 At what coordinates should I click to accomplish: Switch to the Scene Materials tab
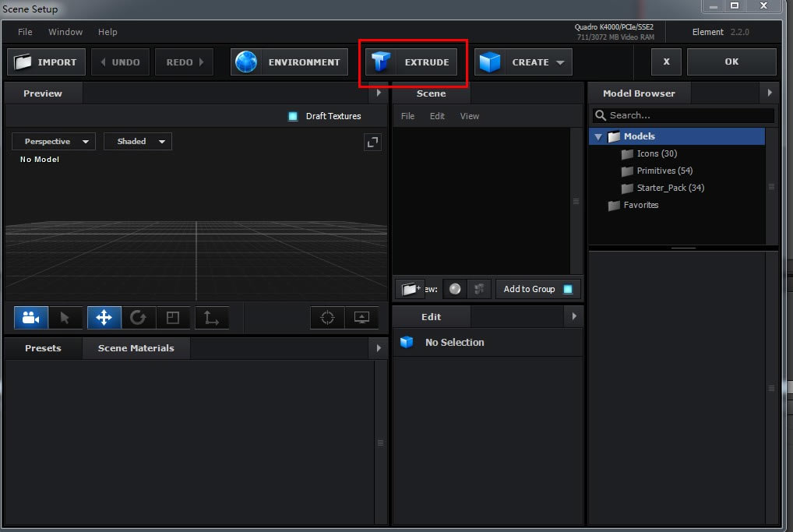136,348
